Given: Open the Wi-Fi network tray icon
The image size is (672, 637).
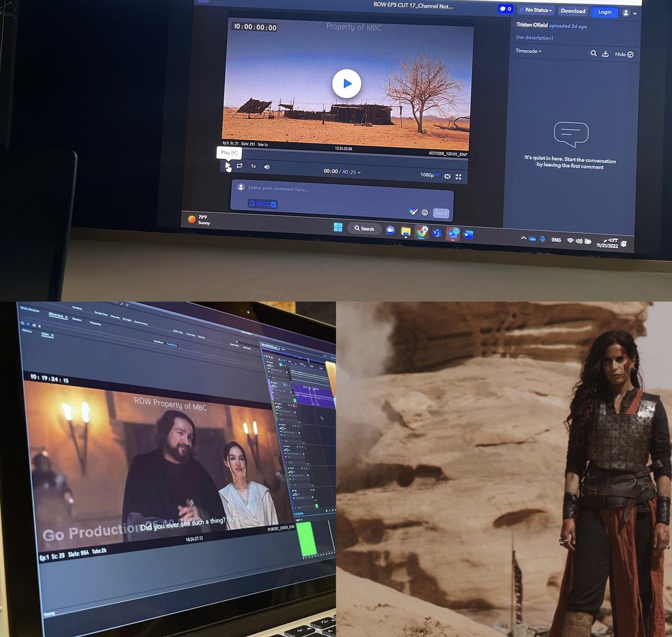Looking at the screenshot, I should click(x=570, y=241).
